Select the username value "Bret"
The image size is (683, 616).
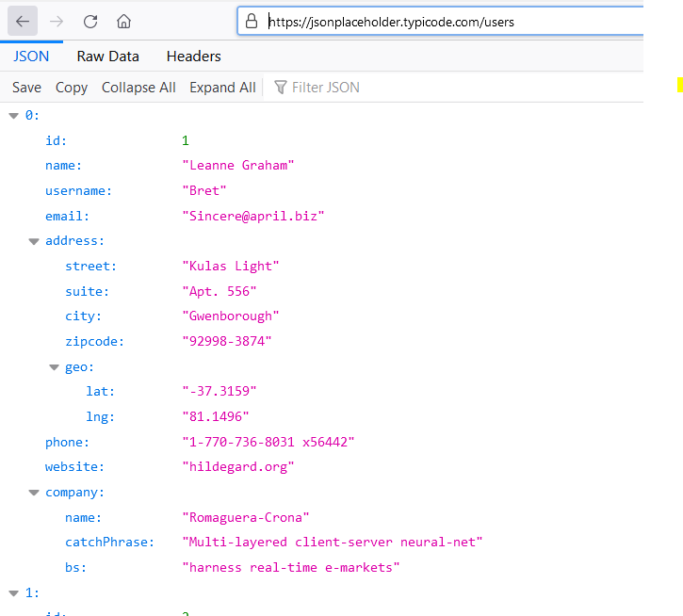click(x=204, y=191)
